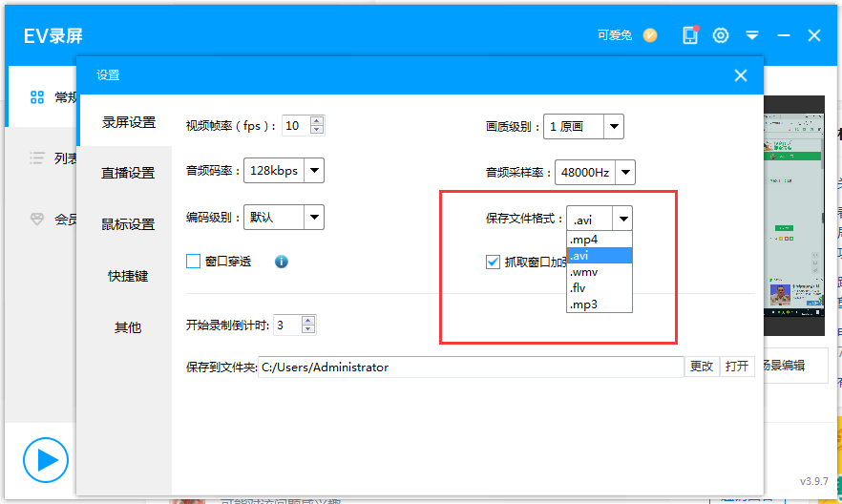This screenshot has height=504, width=842.
Task: Switch to the 鼠标设置 tab
Action: pos(128,224)
